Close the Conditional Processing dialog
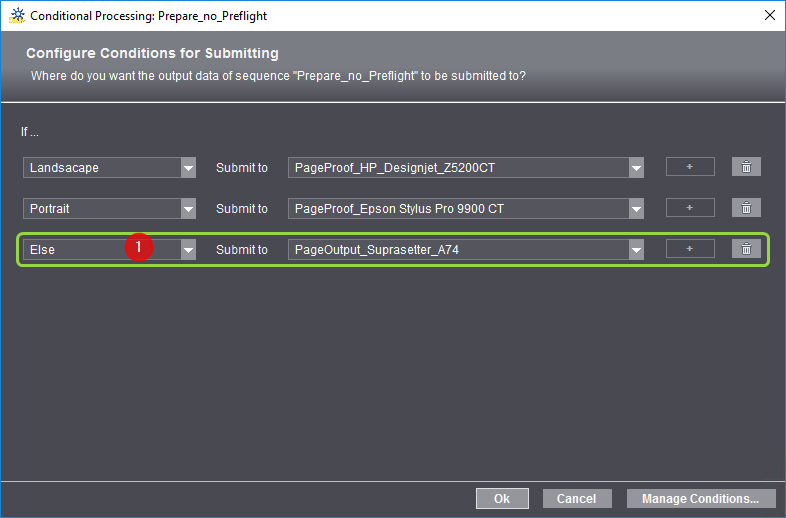Viewport: 786px width, 518px height. (769, 16)
